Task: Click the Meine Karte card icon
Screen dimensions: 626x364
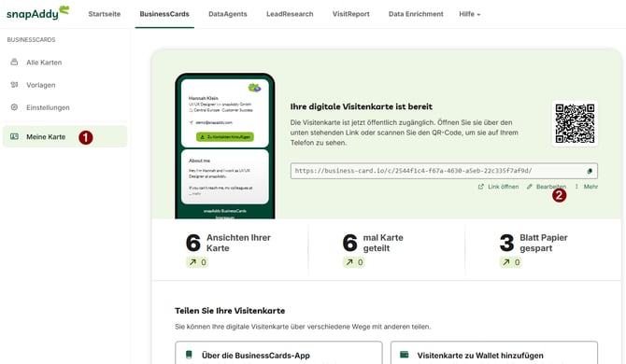Action: pos(14,136)
